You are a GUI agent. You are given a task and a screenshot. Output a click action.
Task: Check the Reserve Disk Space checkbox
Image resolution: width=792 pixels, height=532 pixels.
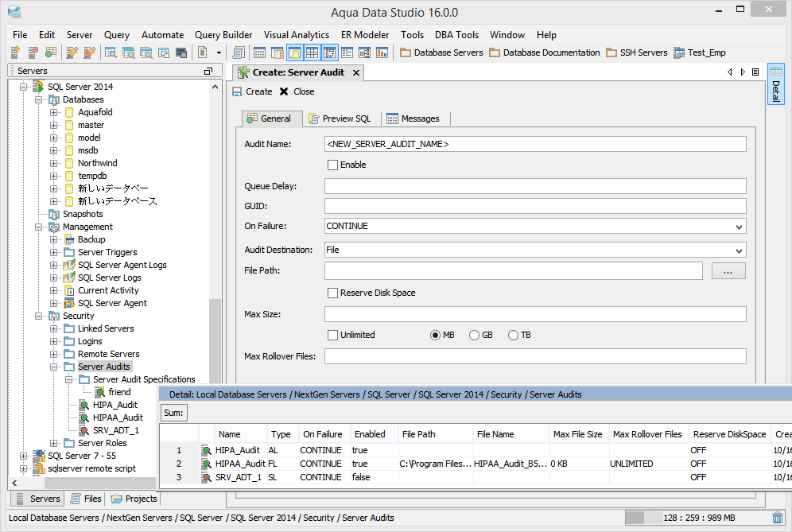point(332,293)
